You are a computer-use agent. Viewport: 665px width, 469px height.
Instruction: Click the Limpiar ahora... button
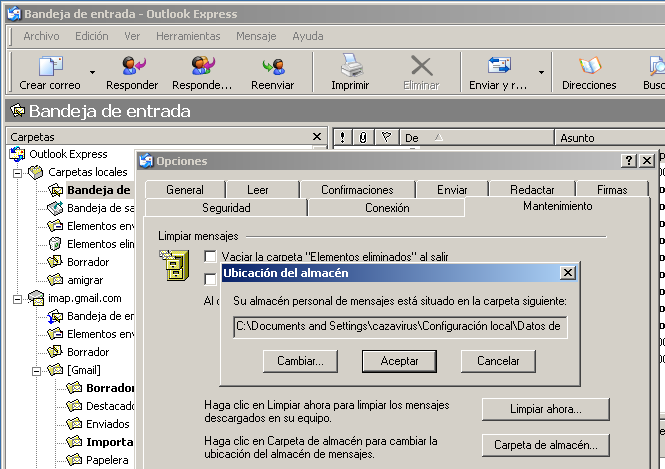pyautogui.click(x=545, y=409)
